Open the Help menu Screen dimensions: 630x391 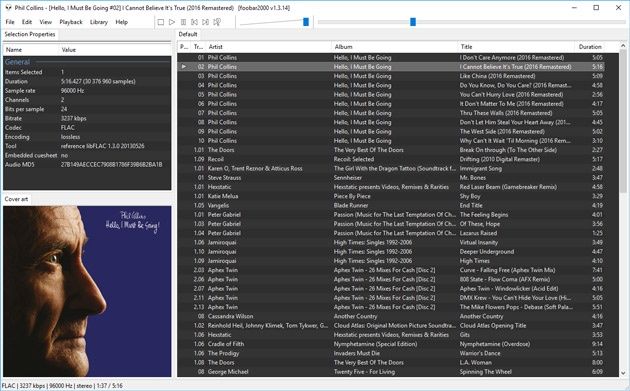click(122, 22)
